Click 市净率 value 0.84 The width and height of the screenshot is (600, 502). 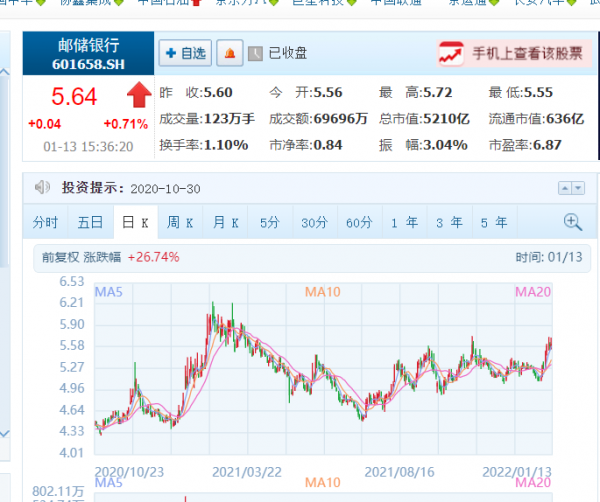point(328,145)
